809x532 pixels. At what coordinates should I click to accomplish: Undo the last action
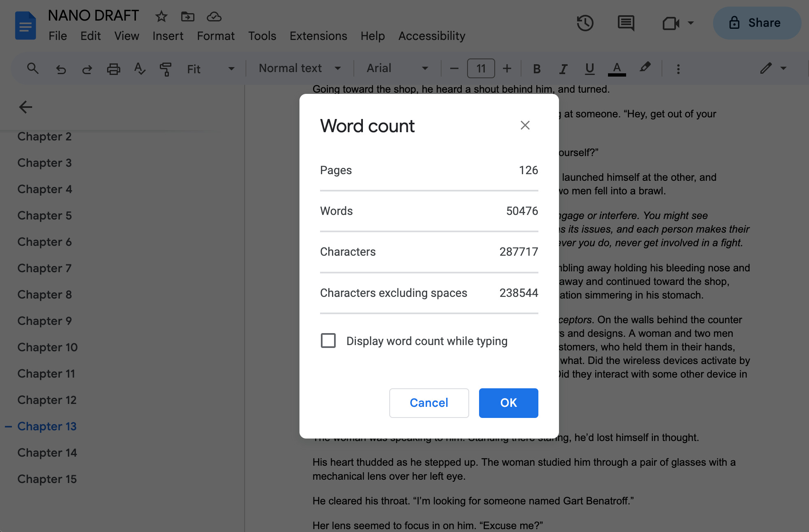[x=61, y=69]
